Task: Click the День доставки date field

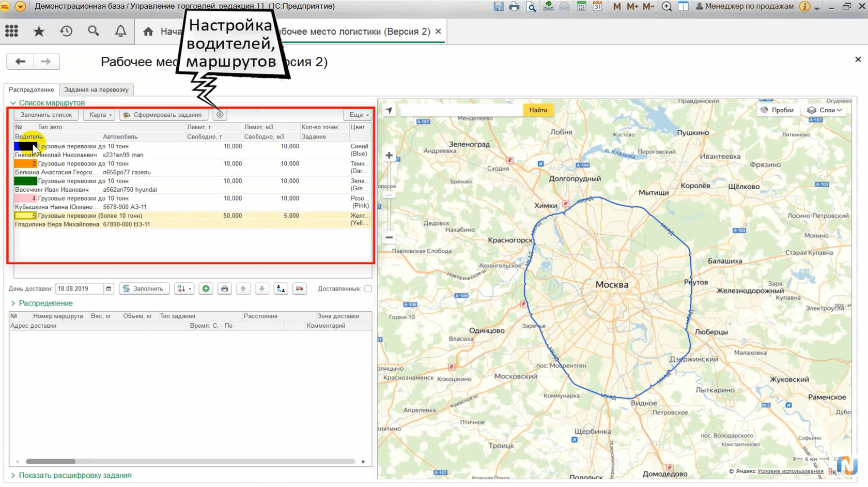Action: (x=80, y=288)
